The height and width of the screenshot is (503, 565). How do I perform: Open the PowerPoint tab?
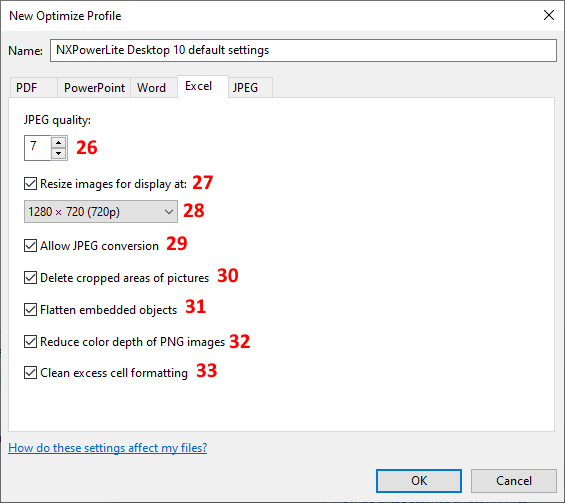point(94,88)
